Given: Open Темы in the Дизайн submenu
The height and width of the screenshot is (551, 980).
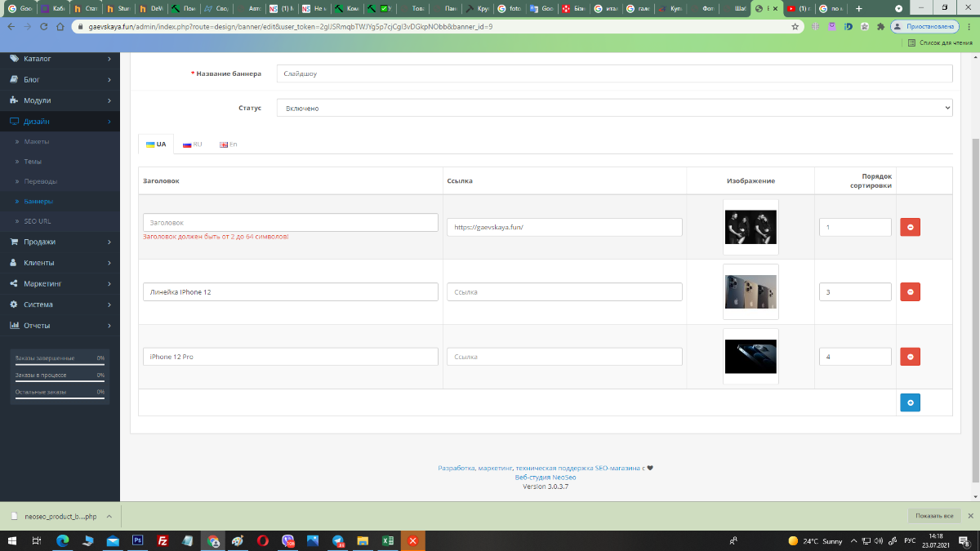Looking at the screenshot, I should (33, 162).
